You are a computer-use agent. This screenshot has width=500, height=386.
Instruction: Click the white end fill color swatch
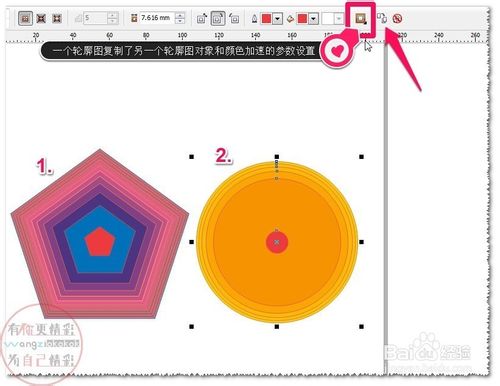coord(328,19)
